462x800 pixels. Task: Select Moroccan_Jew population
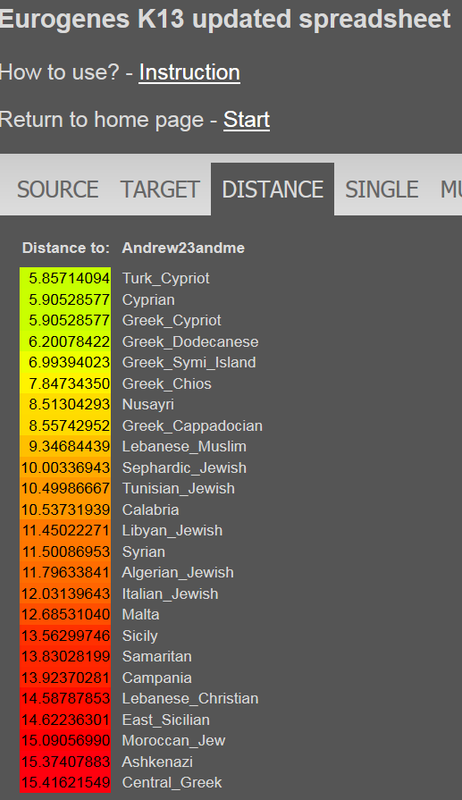coord(173,741)
